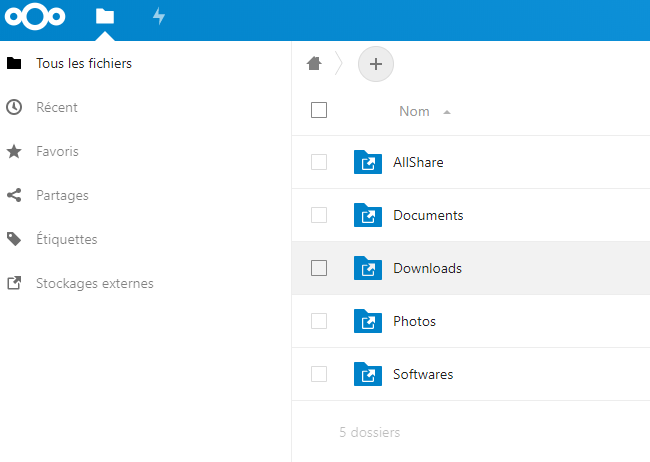650x462 pixels.
Task: Open the Files app folder icon
Action: point(105,17)
